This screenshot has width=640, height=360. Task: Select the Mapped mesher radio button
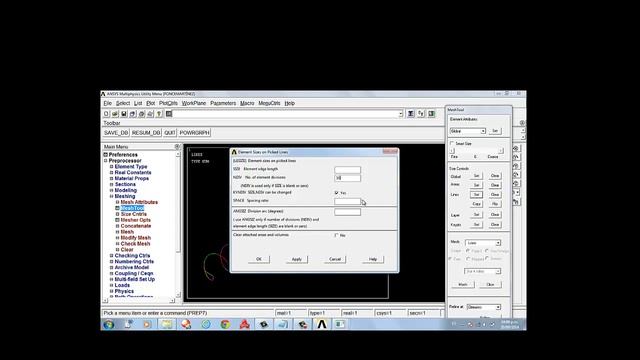point(468,259)
